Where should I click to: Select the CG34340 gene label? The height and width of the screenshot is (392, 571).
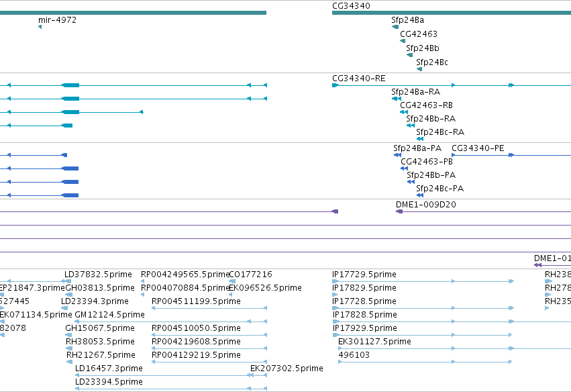(351, 6)
